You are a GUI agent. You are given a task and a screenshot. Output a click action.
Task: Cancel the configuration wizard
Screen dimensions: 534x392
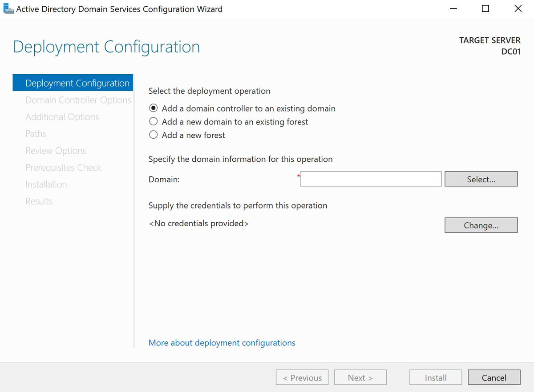494,377
